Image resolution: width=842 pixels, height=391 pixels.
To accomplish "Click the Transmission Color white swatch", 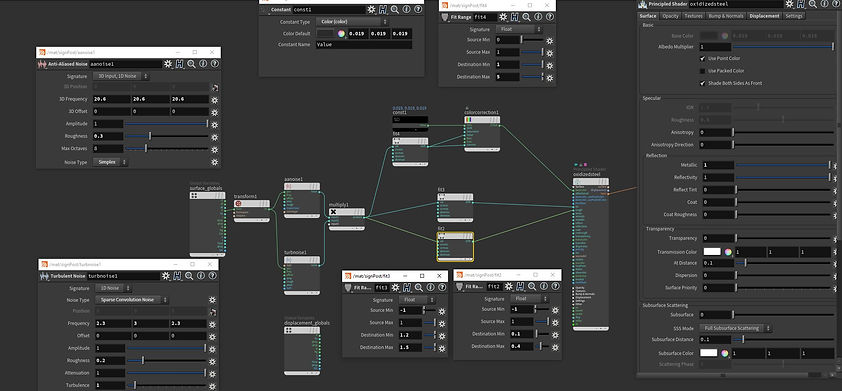I will point(712,252).
